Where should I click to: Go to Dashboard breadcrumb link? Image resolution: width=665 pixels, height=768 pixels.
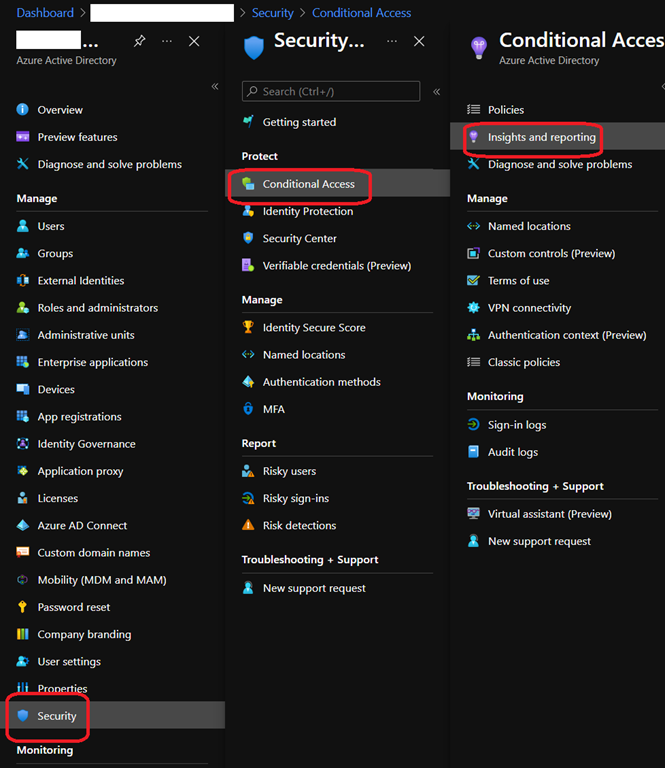pos(45,13)
